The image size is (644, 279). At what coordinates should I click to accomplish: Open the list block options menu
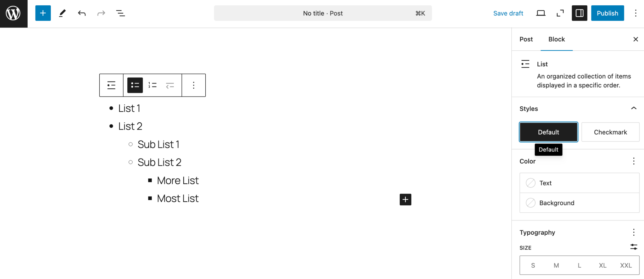pyautogui.click(x=193, y=85)
